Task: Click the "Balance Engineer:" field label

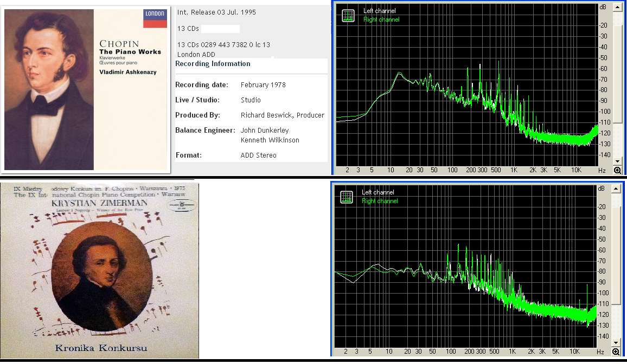Action: coord(205,131)
